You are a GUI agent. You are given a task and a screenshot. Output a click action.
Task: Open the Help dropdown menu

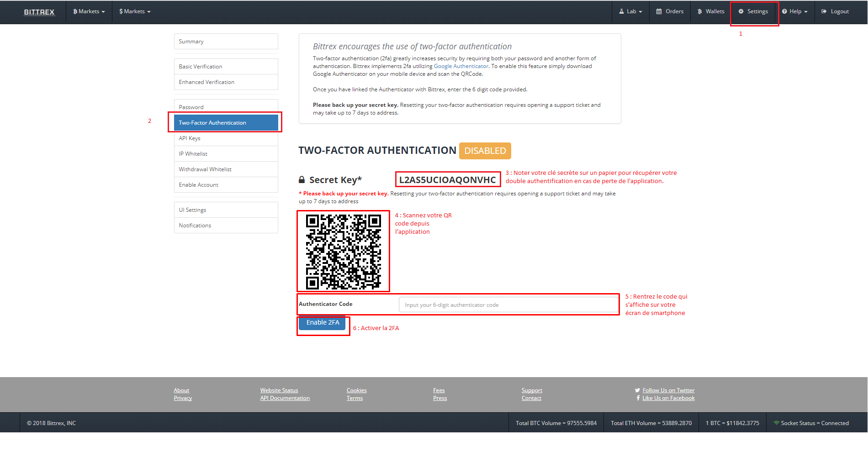coord(794,11)
